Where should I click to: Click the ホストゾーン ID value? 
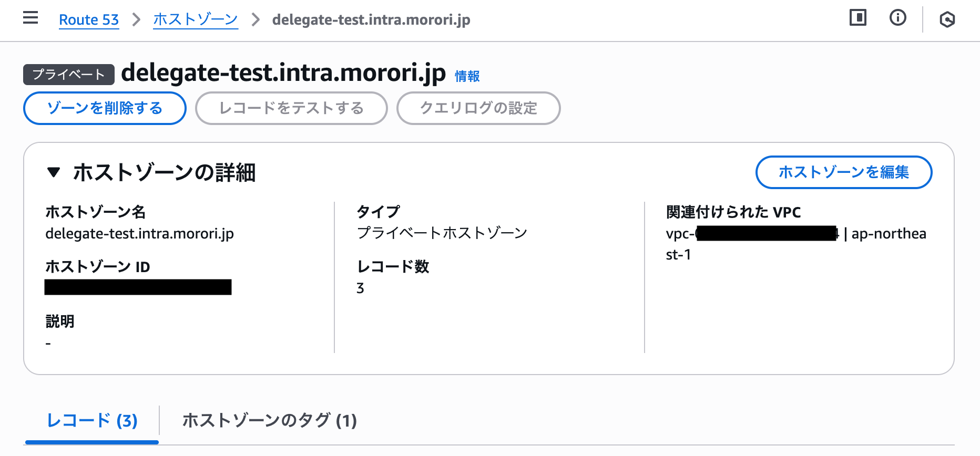click(138, 287)
